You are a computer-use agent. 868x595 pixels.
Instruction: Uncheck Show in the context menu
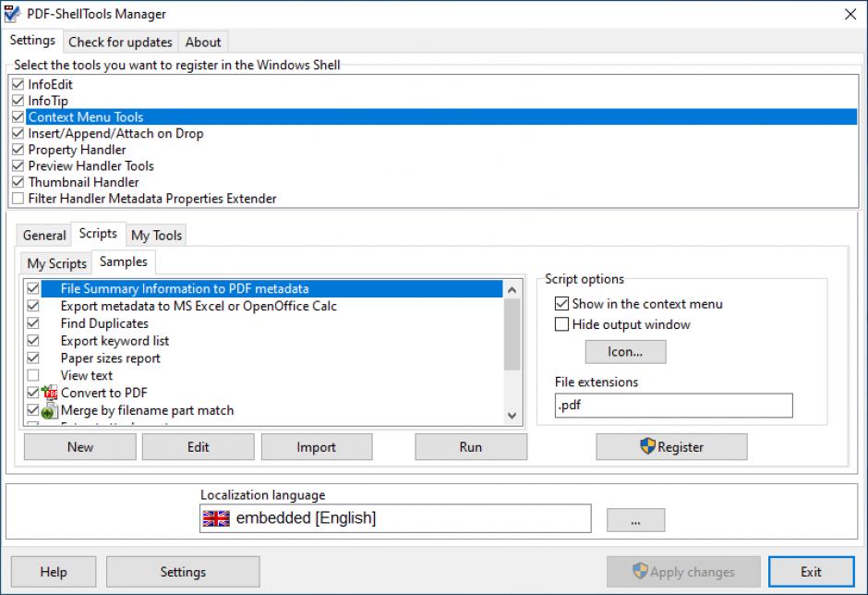[561, 304]
